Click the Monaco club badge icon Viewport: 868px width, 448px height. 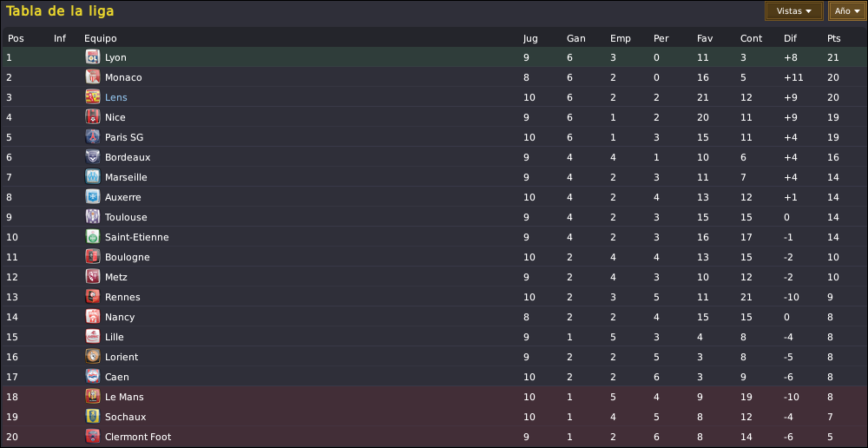pos(93,77)
